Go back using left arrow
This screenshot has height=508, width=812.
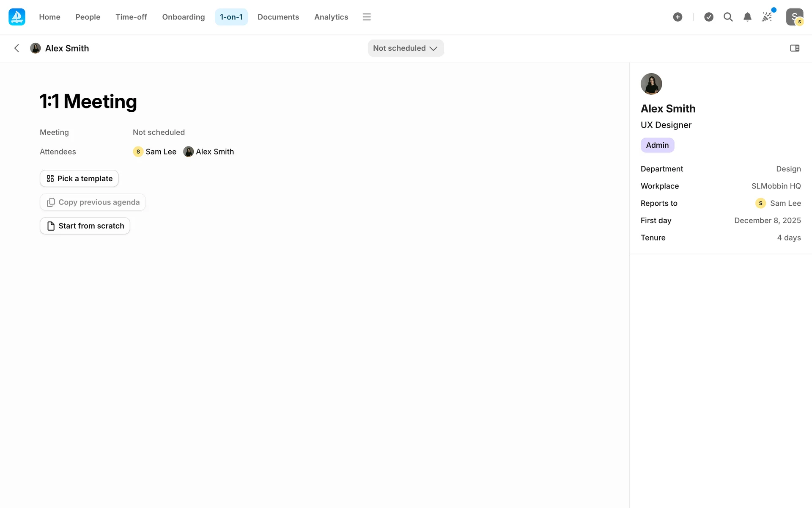(16, 48)
